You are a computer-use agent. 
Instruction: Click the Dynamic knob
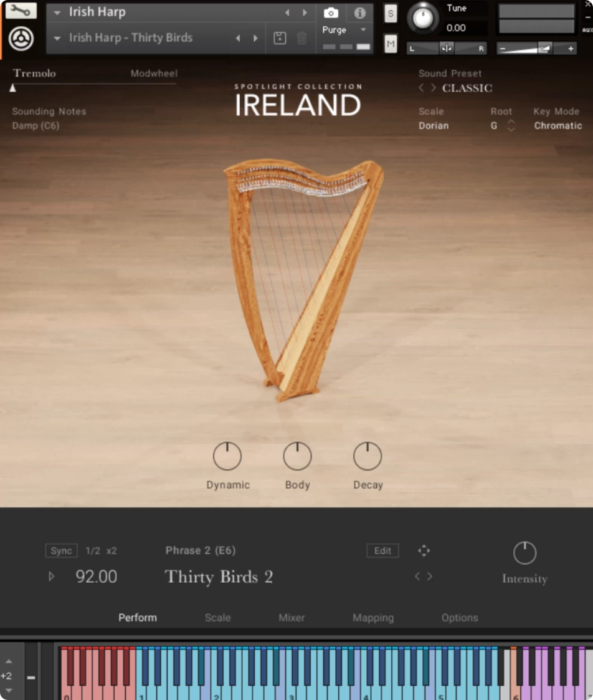pos(227,456)
